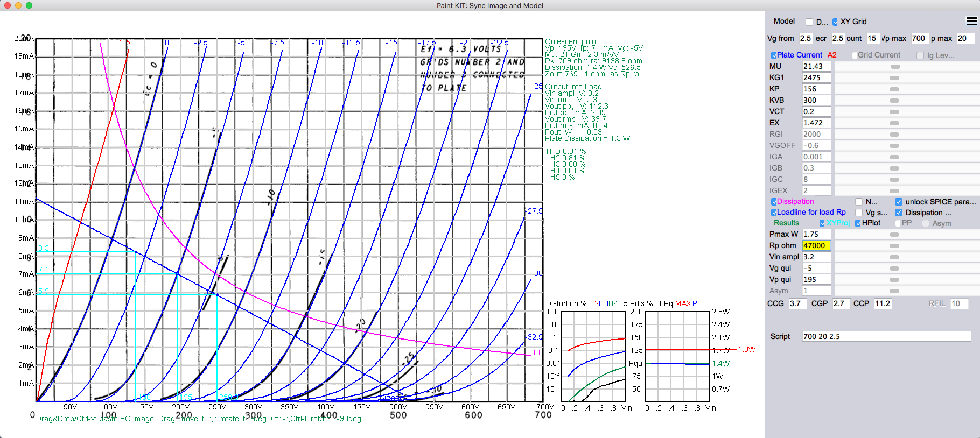Click the MU value field 21.43

pyautogui.click(x=816, y=66)
